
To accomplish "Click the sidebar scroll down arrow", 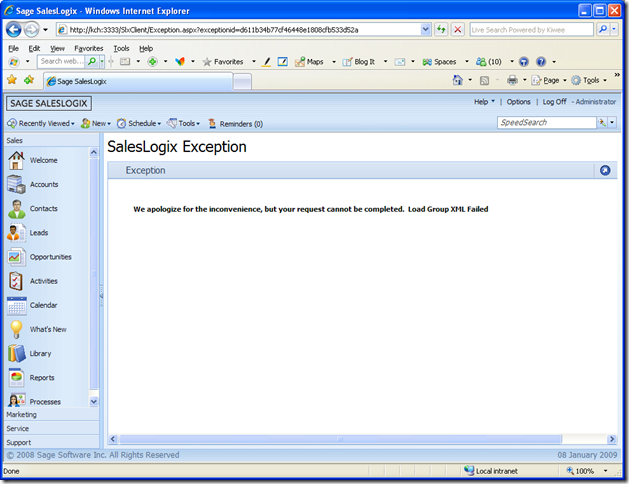I will click(x=93, y=401).
